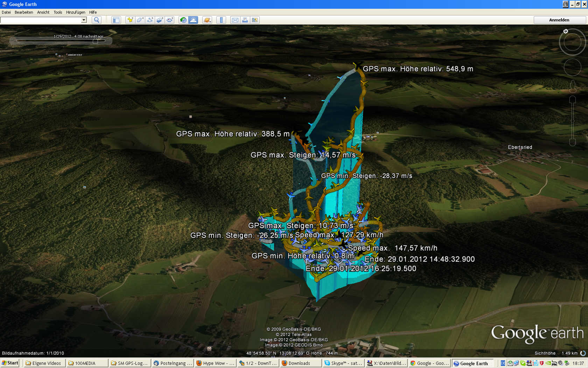Select the Google Earth taskbar entry
The width and height of the screenshot is (588, 368).
pos(472,363)
